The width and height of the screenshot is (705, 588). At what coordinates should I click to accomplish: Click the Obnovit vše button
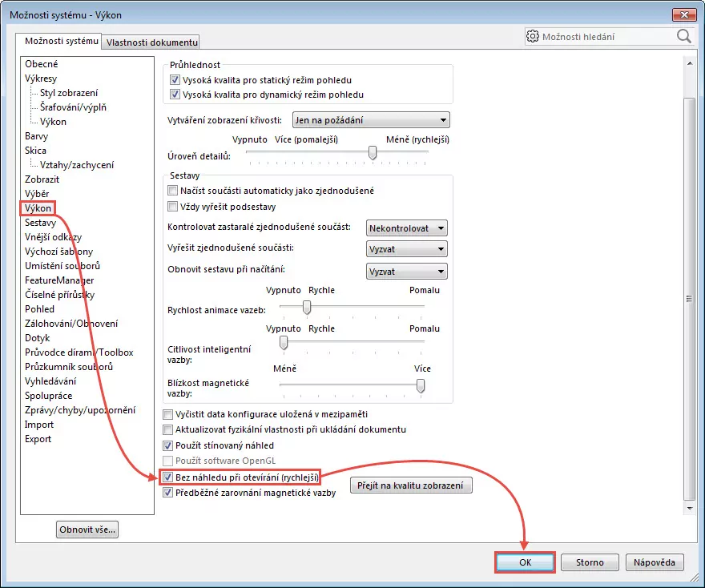click(87, 530)
